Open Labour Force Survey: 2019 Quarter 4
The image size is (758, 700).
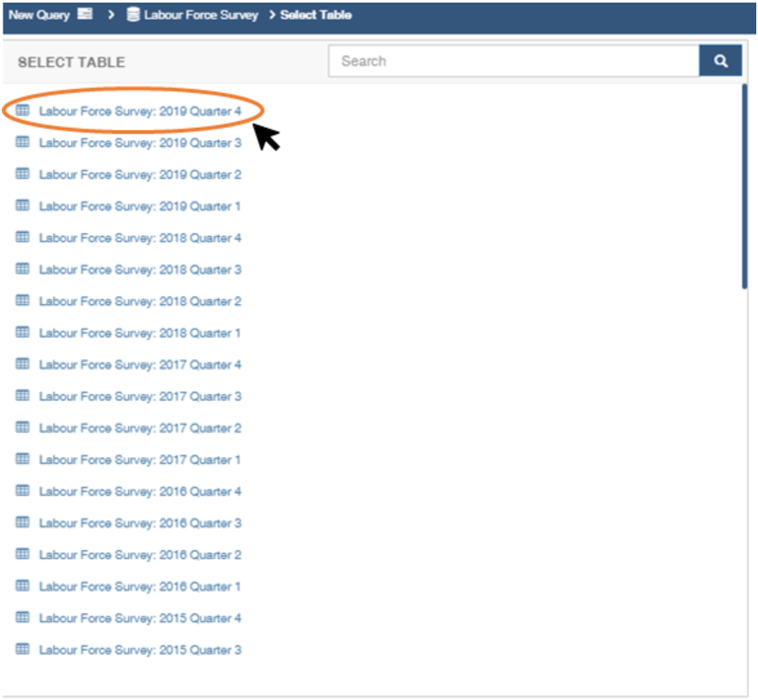[140, 112]
